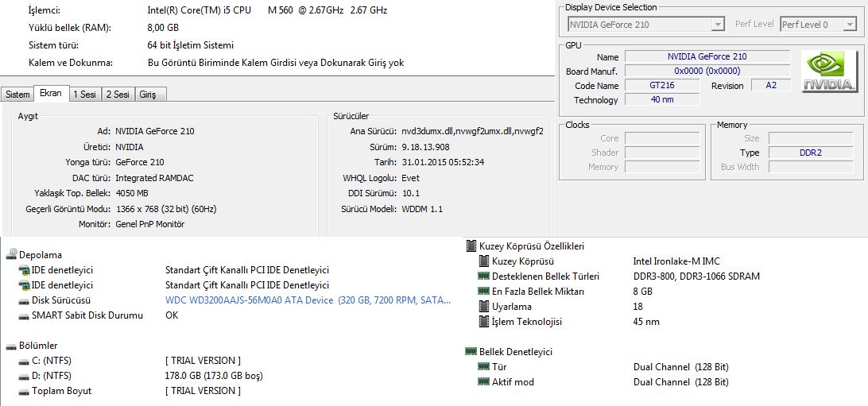This screenshot has height=406, width=868.
Task: Click the D: (NTFS) partition icon
Action: [x=25, y=376]
